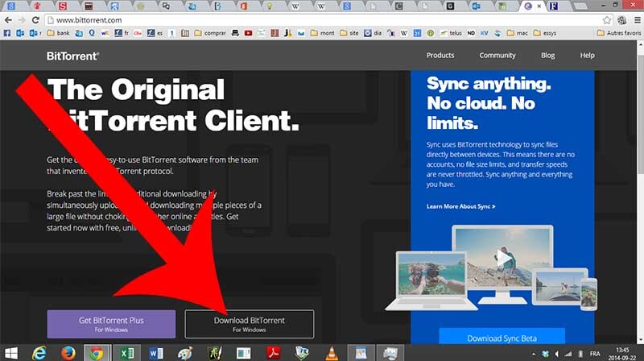Viewport: 644px width, 361px height.
Task: Click the BitTorrent logo
Action: tap(72, 56)
